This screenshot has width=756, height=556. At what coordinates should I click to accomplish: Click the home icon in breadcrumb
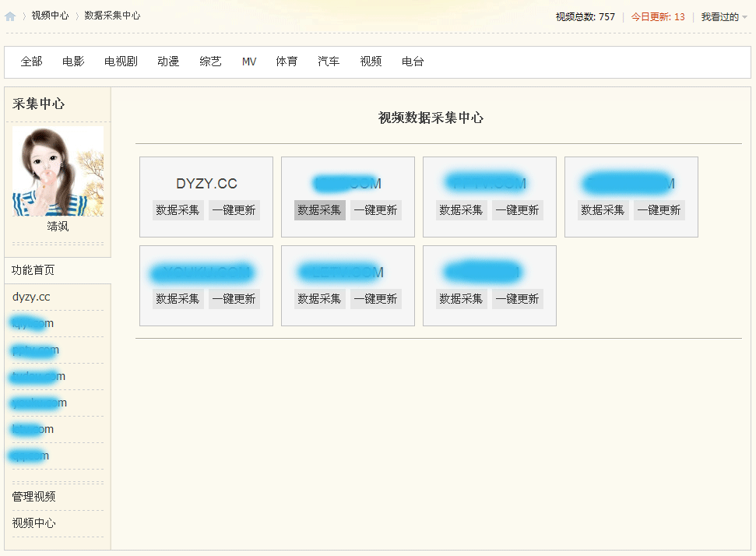(10, 17)
